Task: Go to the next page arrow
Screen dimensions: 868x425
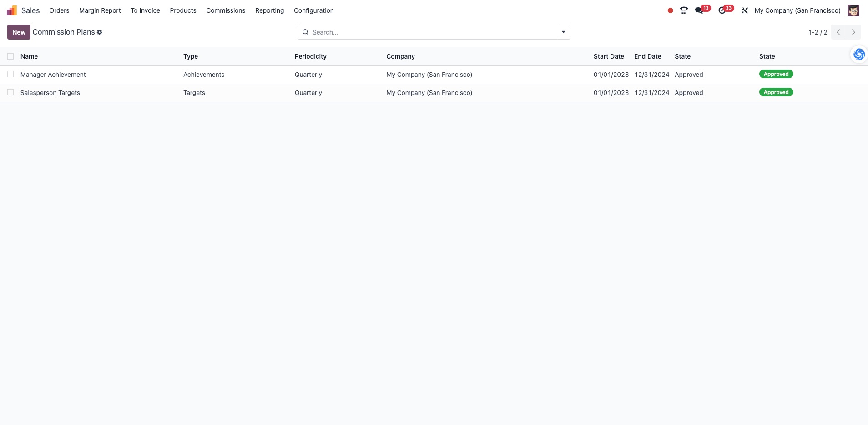Action: [x=853, y=32]
